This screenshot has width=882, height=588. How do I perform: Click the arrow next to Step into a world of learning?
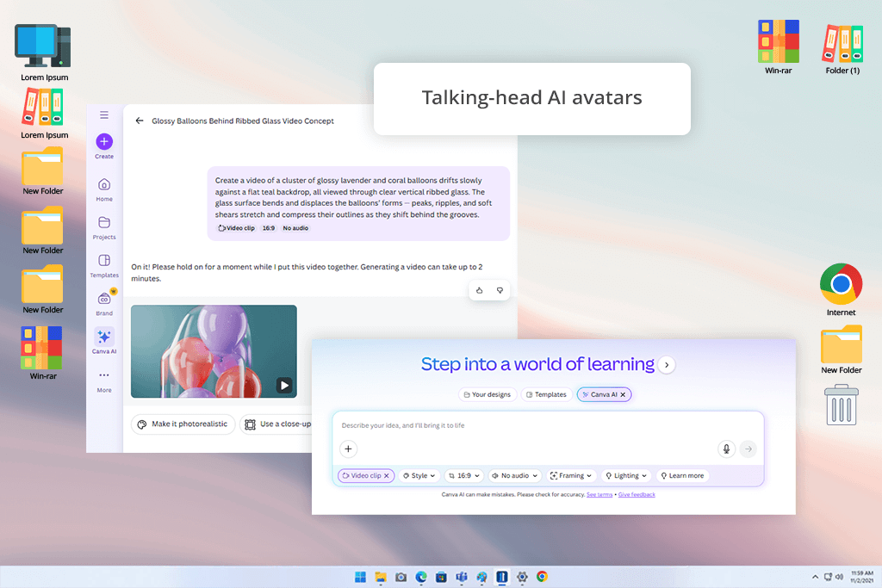click(667, 365)
